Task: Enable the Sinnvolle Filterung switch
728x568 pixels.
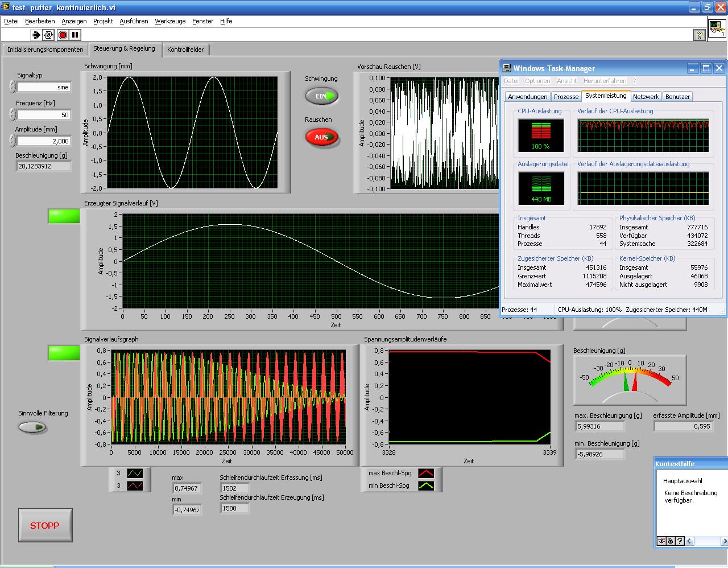Action: pyautogui.click(x=32, y=427)
